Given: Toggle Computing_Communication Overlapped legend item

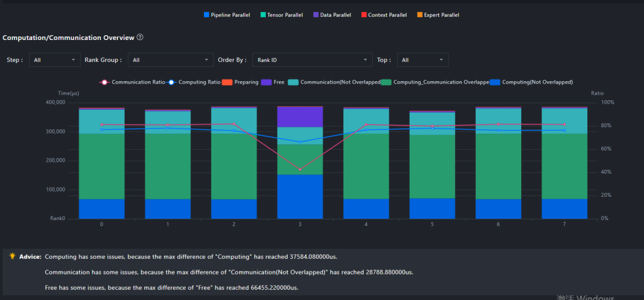Looking at the screenshot, I should [435, 82].
